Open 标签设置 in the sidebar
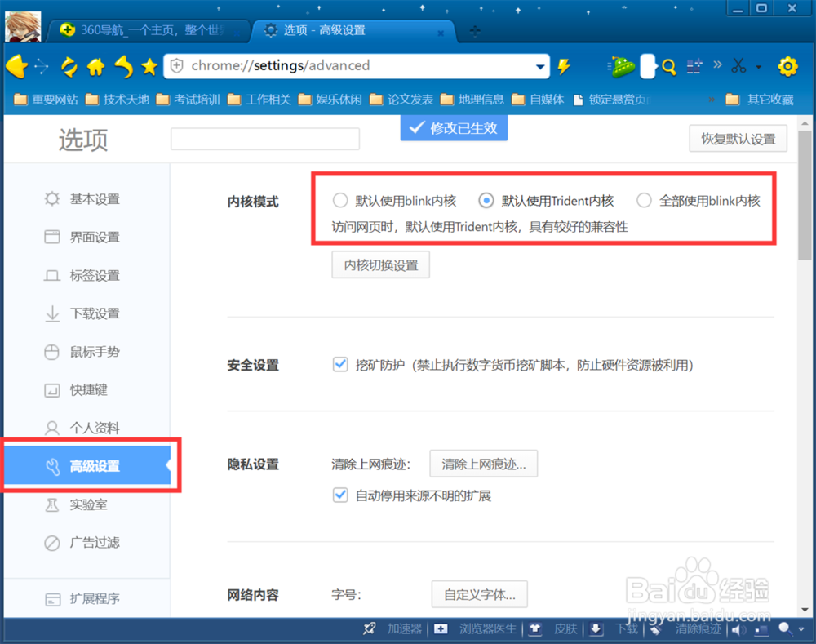Screen dimensions: 816x644 click(86, 275)
